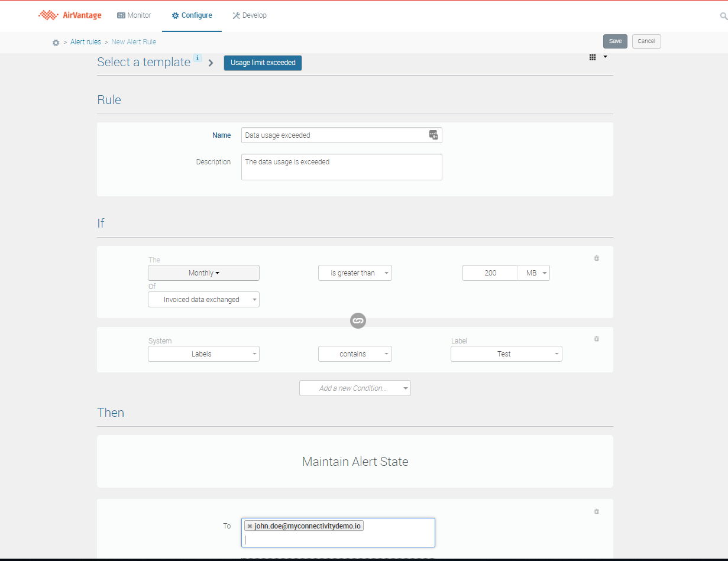728x561 pixels.
Task: Click the Save button
Action: pos(615,41)
